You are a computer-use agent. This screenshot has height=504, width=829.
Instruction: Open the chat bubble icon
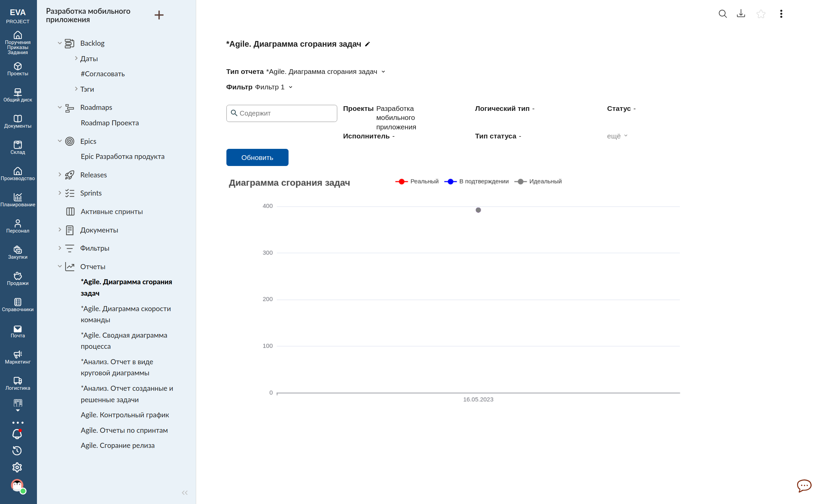[804, 486]
